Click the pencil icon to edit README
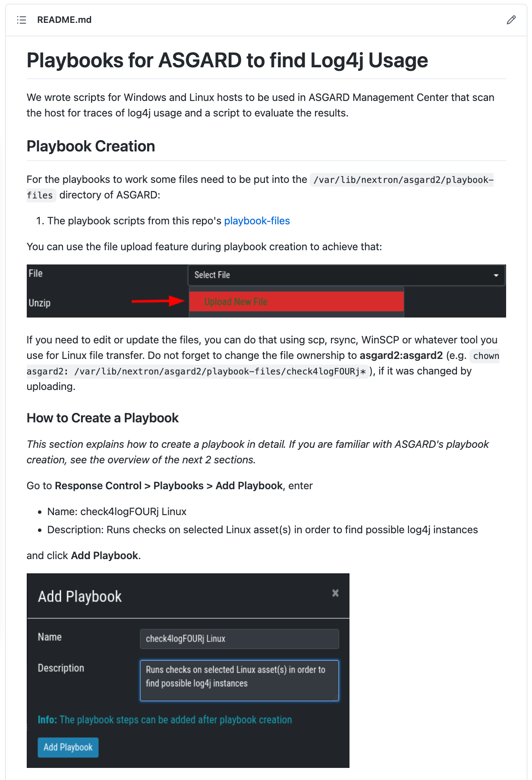Image resolution: width=532 pixels, height=780 pixels. [511, 20]
